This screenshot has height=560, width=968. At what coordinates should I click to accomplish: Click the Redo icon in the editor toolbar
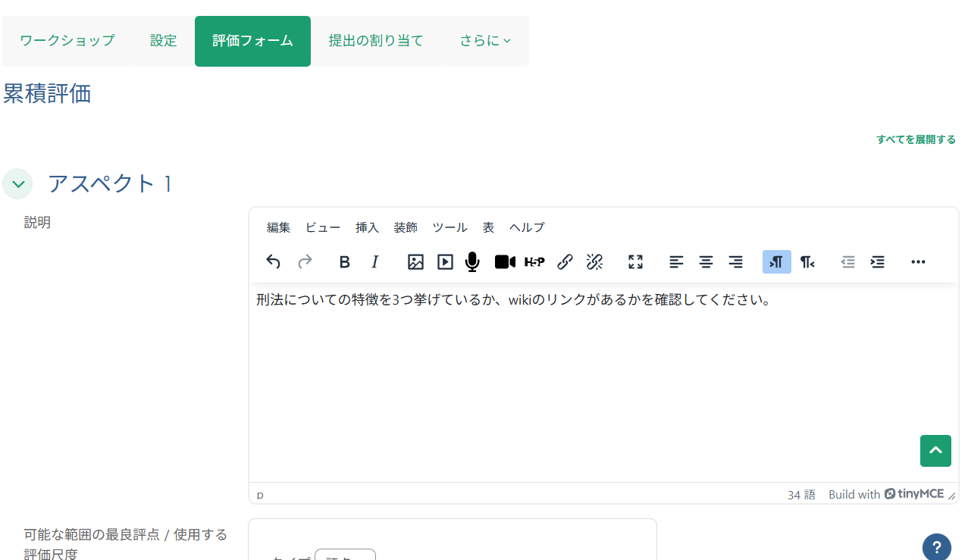click(304, 261)
